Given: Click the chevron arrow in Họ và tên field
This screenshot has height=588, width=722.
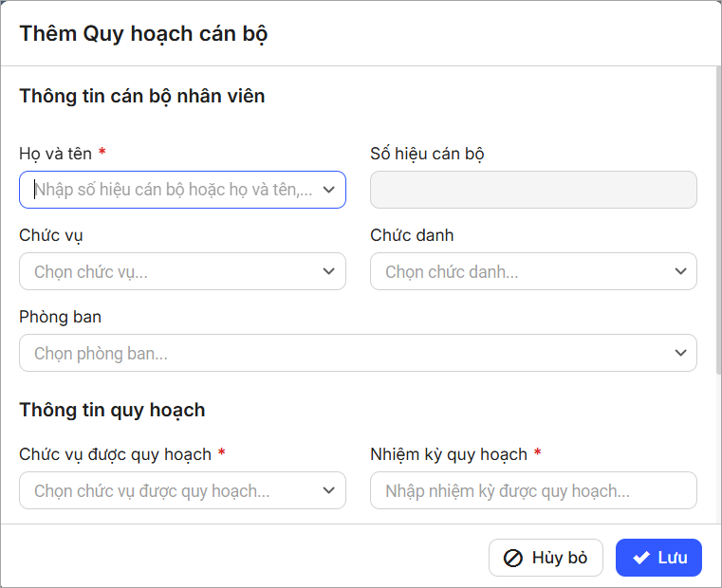Looking at the screenshot, I should 328,190.
